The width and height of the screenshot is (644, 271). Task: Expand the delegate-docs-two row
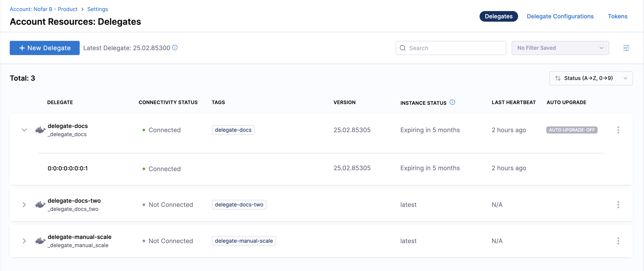click(24, 204)
